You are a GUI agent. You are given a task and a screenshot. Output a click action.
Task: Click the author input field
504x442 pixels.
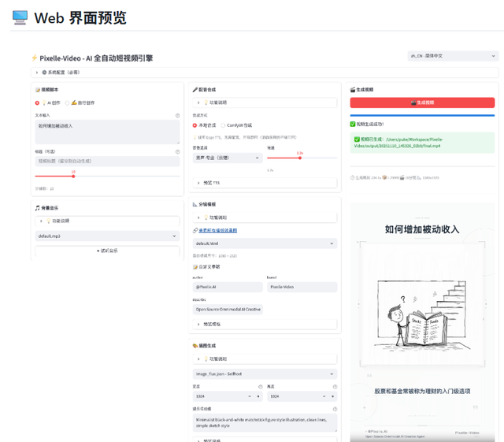point(228,288)
